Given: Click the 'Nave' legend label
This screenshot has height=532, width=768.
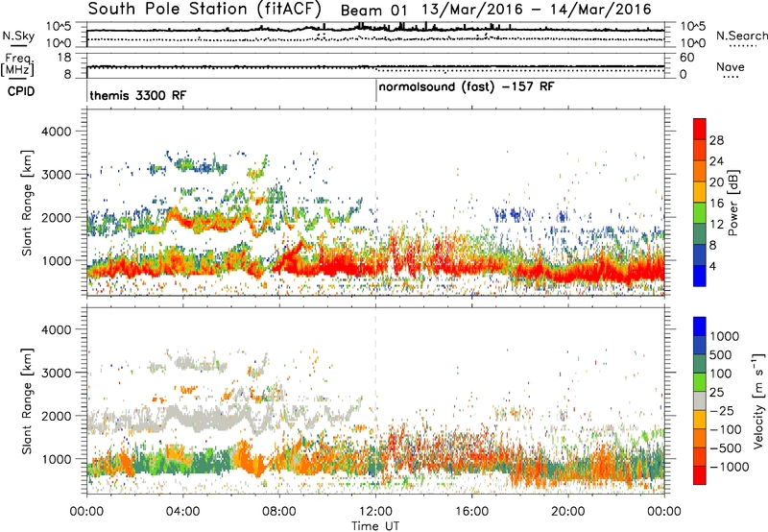Looking at the screenshot, I should (731, 66).
